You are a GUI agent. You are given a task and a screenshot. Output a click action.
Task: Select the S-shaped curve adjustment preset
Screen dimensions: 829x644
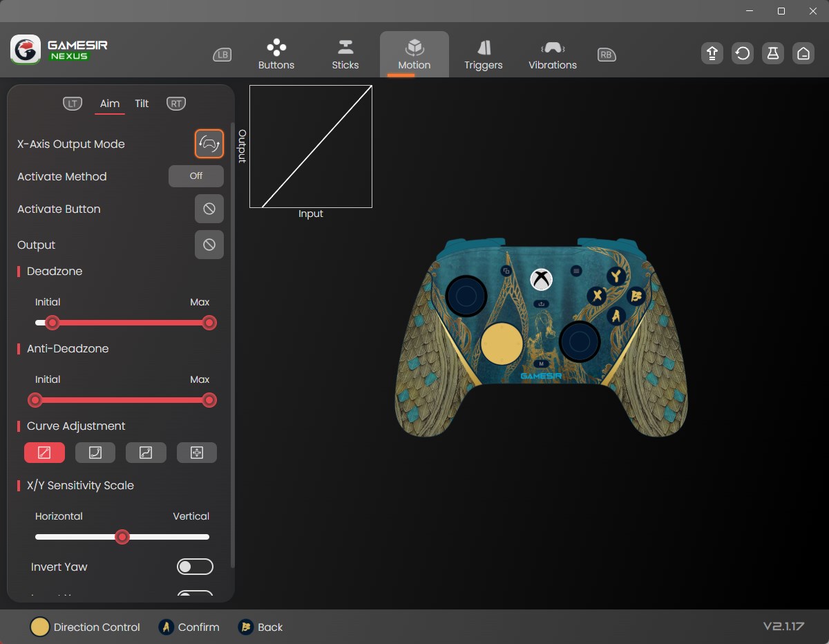[x=146, y=453]
